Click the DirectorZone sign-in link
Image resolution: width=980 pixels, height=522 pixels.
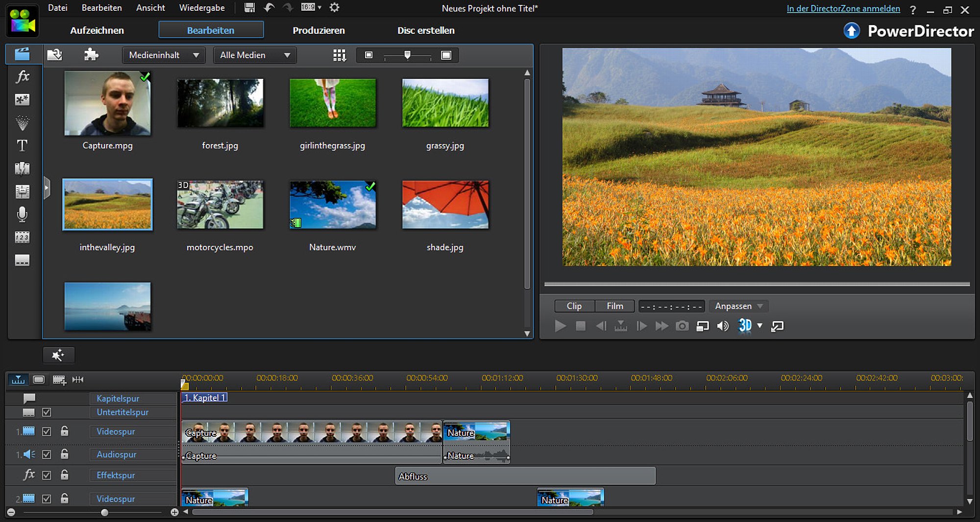[x=843, y=8]
